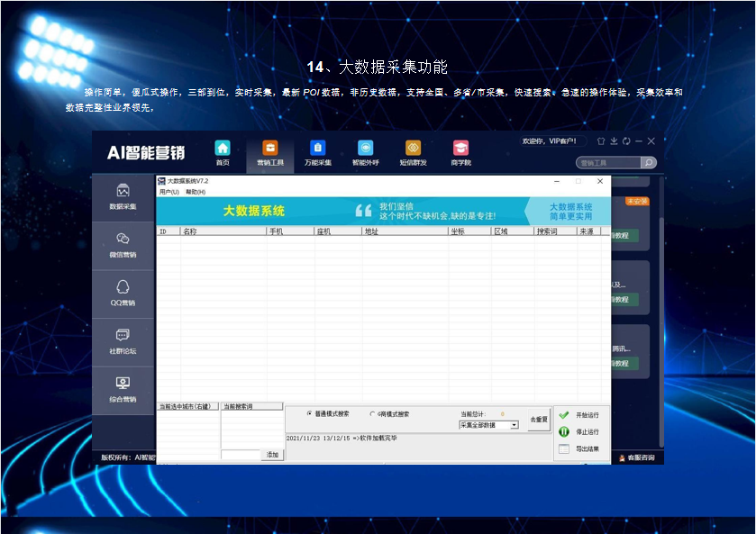Click the 停止运行 pause icon

pyautogui.click(x=564, y=432)
